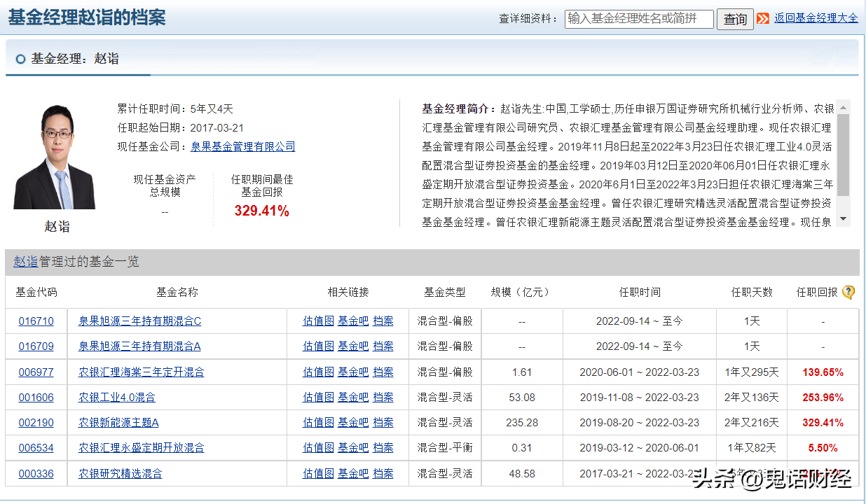Screen dimensions: 866x504
Task: Open 档案 for 农银工业4.0混合
Action: [x=383, y=398]
